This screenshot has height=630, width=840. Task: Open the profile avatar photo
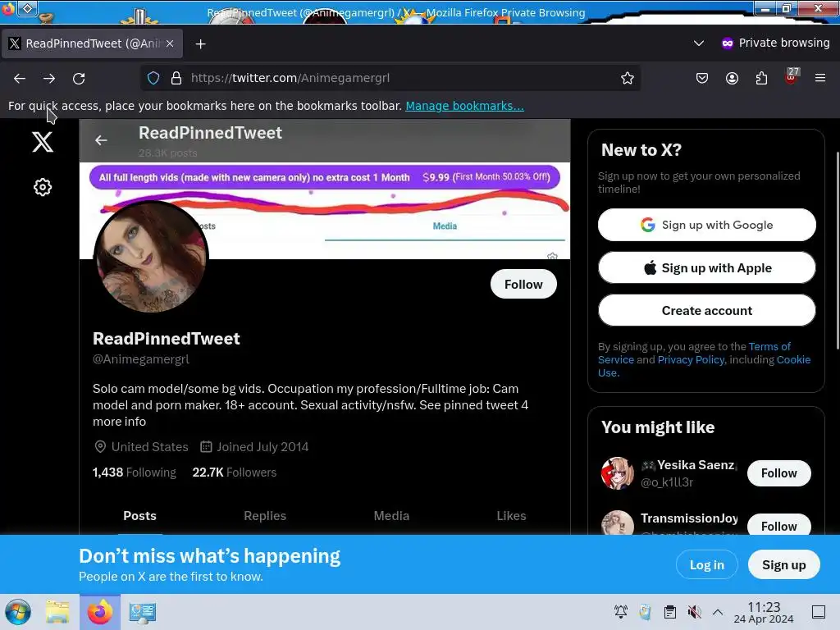[151, 257]
